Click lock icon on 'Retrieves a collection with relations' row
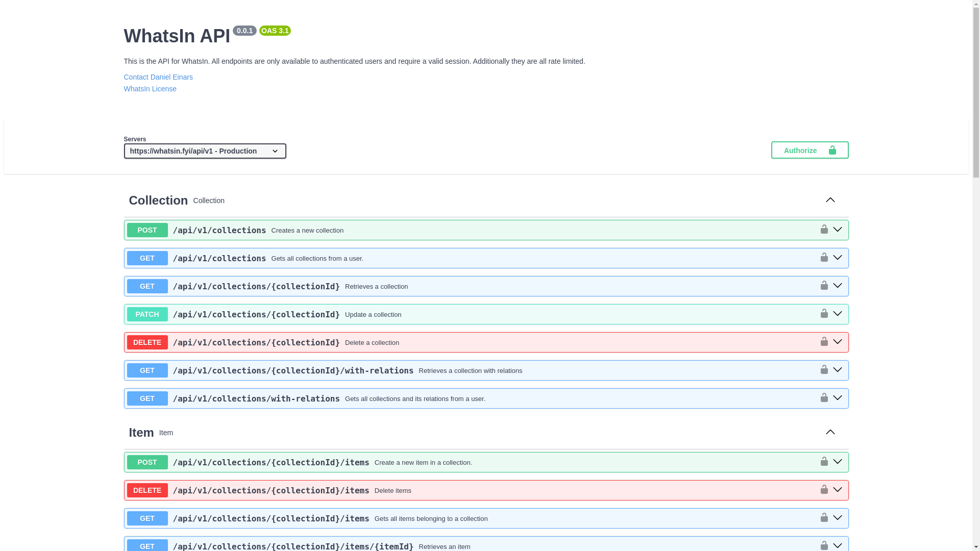 point(824,370)
